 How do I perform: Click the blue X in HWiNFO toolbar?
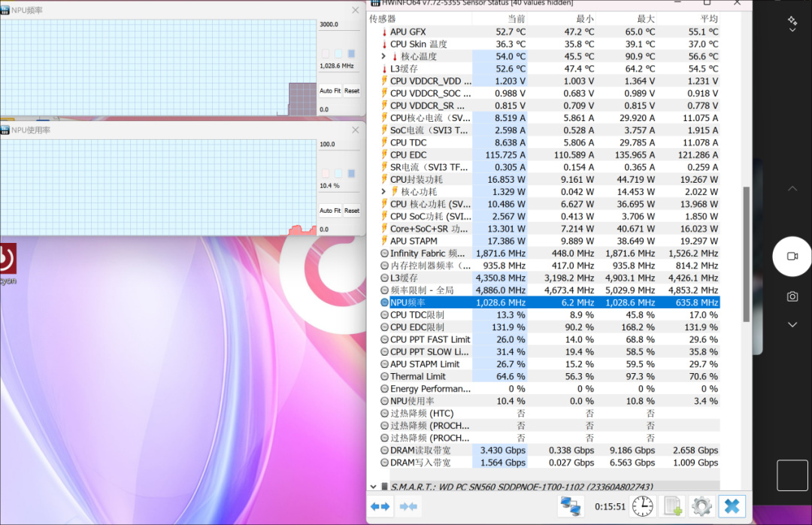click(732, 506)
